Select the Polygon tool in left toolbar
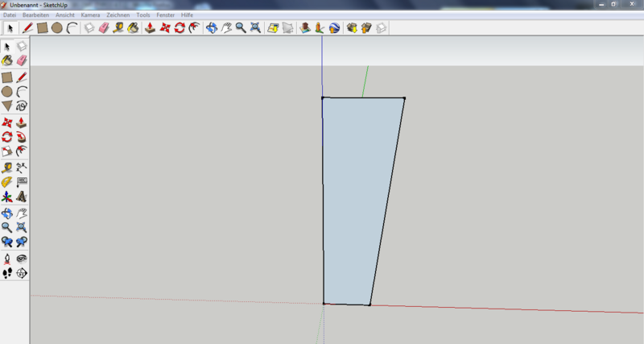The height and width of the screenshot is (344, 644). [x=7, y=106]
